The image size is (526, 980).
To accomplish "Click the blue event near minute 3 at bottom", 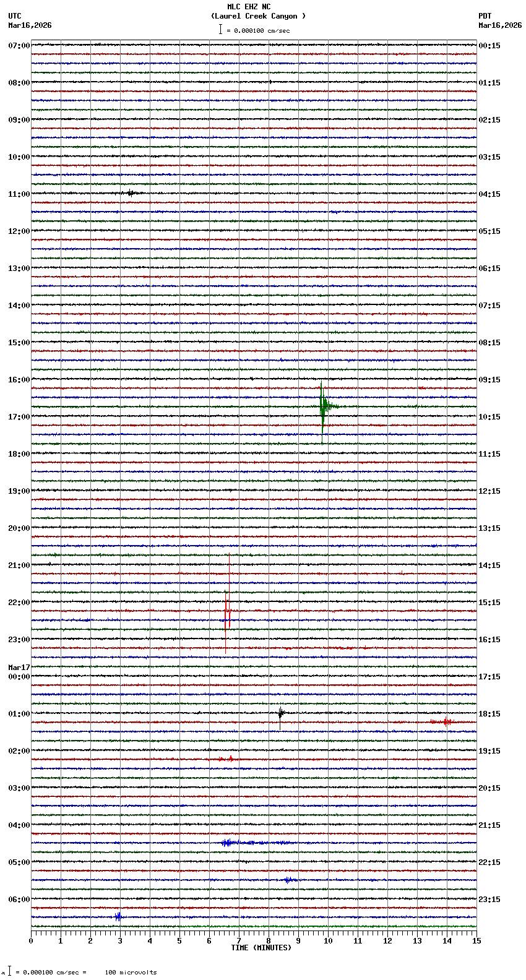I will point(118,916).
